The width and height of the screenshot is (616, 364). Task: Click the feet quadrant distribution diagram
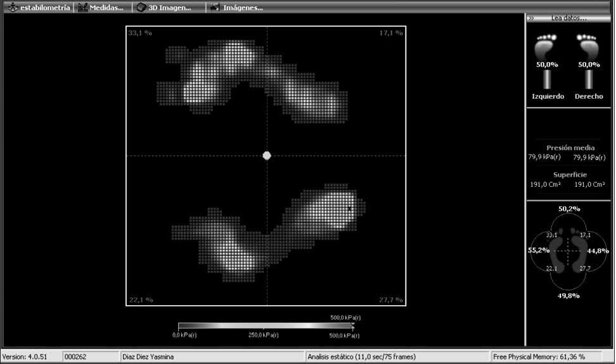[568, 251]
